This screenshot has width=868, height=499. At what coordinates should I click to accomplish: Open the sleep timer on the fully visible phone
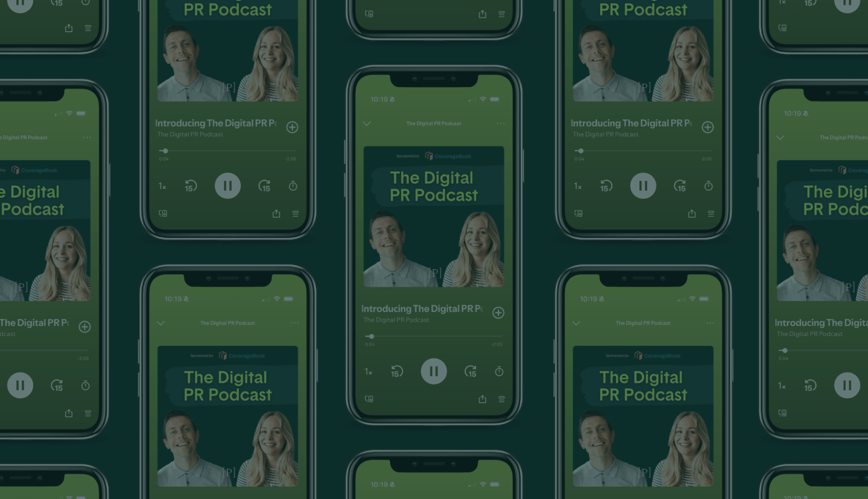pyautogui.click(x=499, y=372)
